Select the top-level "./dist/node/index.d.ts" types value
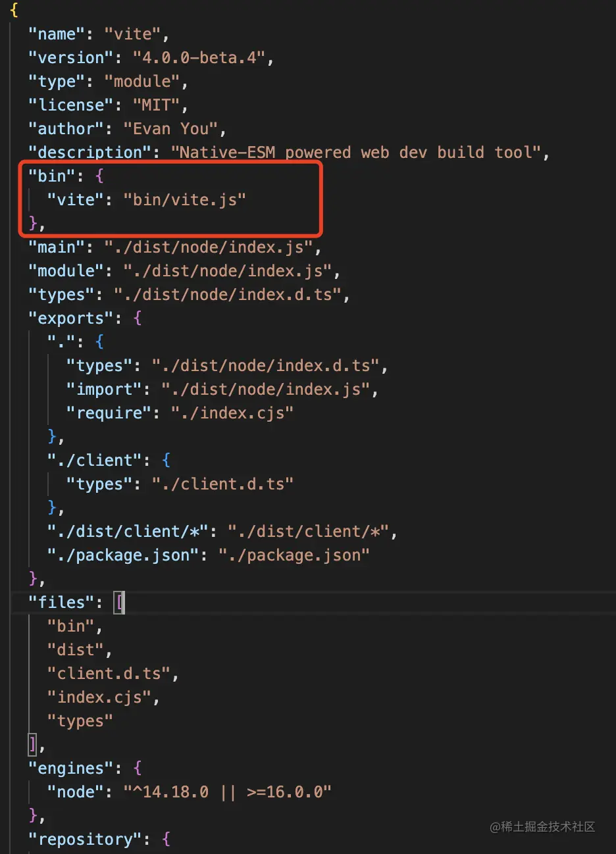 228,295
